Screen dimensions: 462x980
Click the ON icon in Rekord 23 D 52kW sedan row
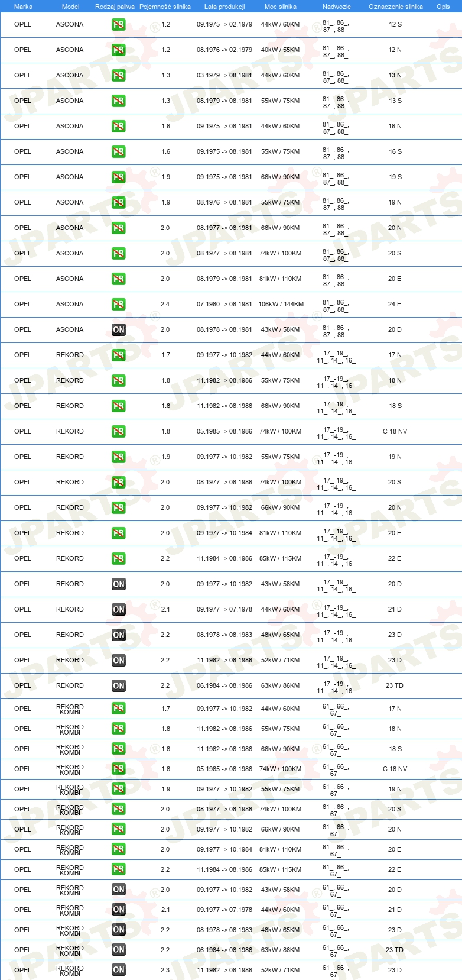point(119,661)
